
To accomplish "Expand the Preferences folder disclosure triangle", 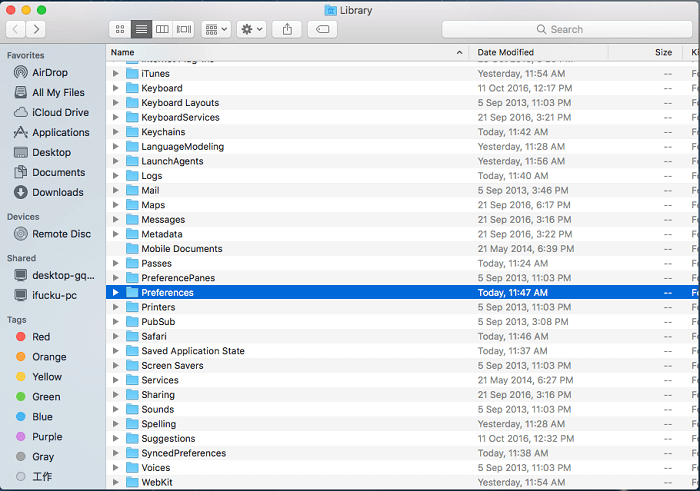I will point(116,293).
